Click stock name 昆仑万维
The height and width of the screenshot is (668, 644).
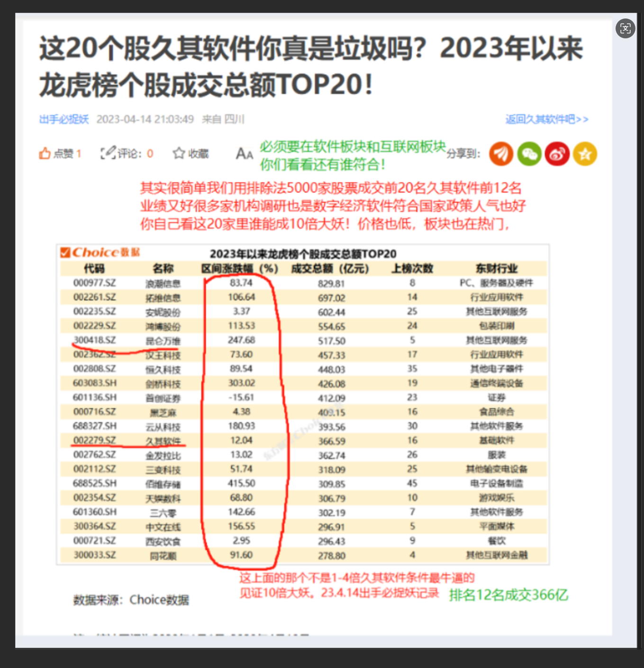point(163,341)
